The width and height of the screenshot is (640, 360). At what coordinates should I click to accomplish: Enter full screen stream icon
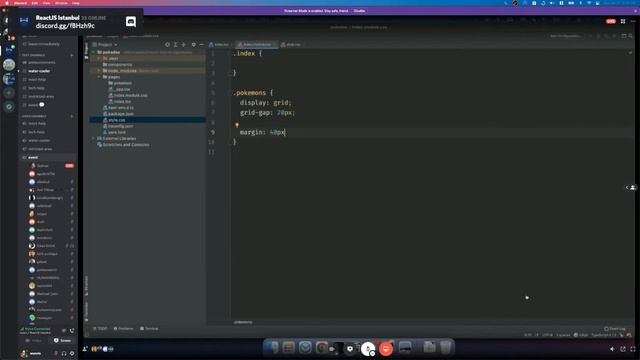633,349
